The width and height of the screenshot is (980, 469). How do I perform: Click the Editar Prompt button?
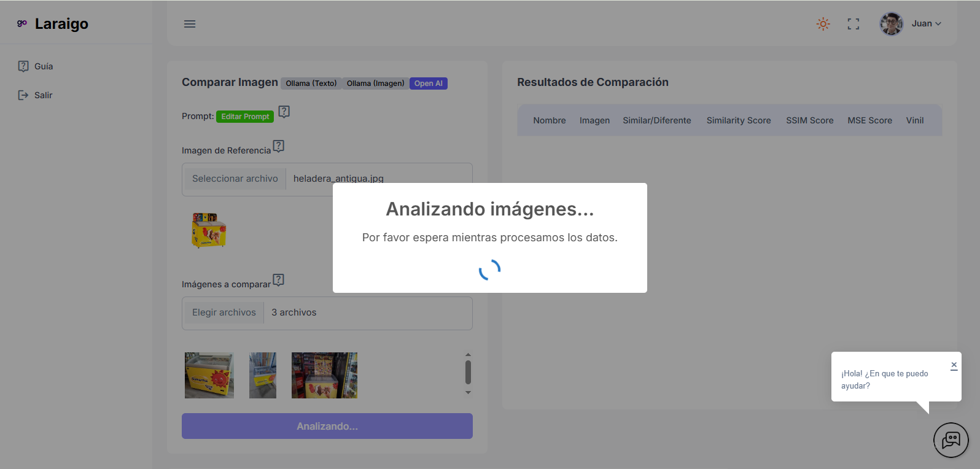click(245, 117)
